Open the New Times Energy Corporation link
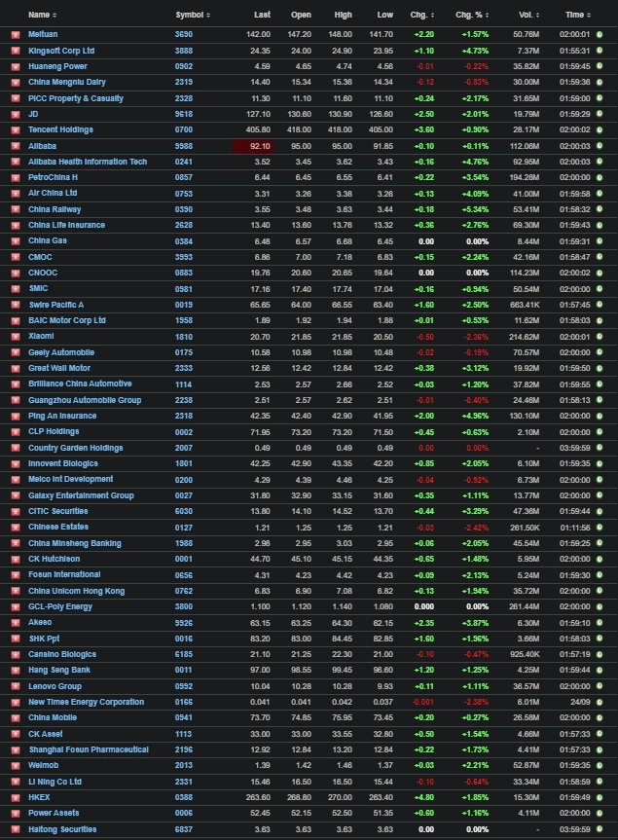The height and width of the screenshot is (840, 618). pos(86,702)
